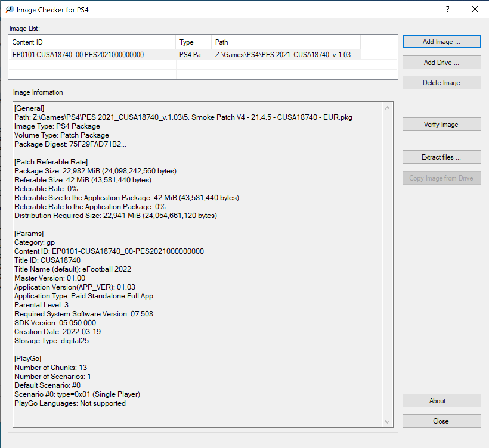Open the Extract files dialog
This screenshot has height=448, width=489.
coord(441,157)
